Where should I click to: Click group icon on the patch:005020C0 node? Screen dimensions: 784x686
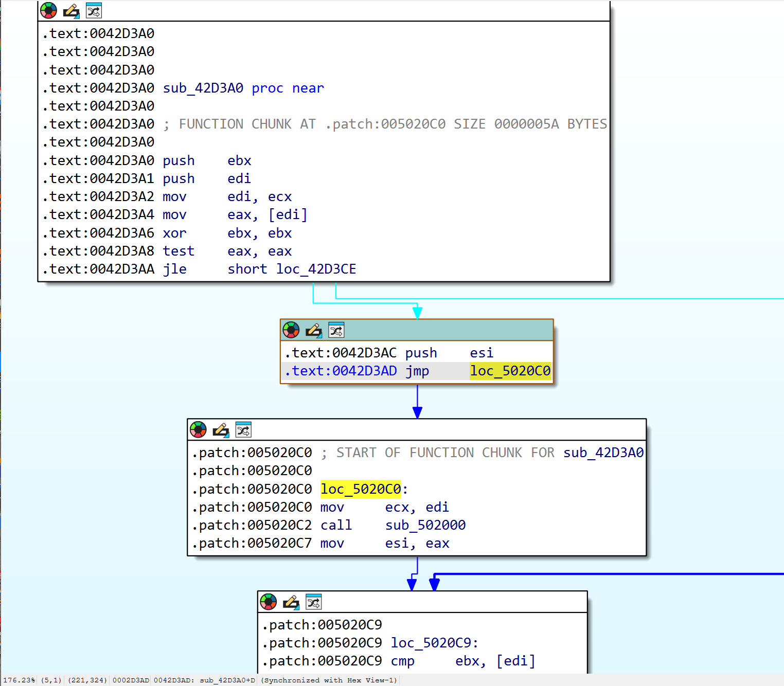click(x=243, y=429)
